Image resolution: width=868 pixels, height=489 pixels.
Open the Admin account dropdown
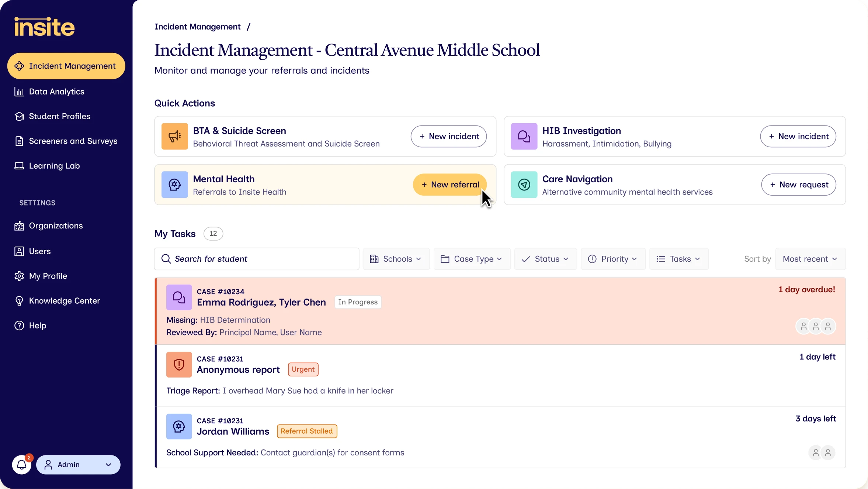[x=78, y=465]
